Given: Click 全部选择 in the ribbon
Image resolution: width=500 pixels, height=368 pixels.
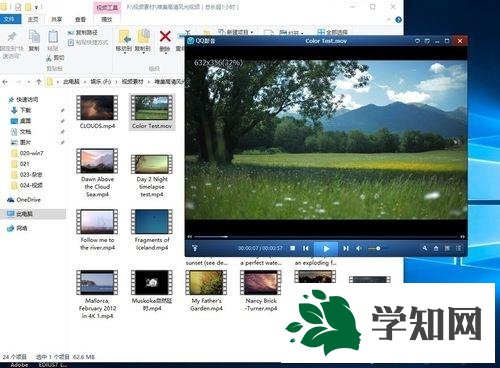Looking at the screenshot, I should pos(333,32).
